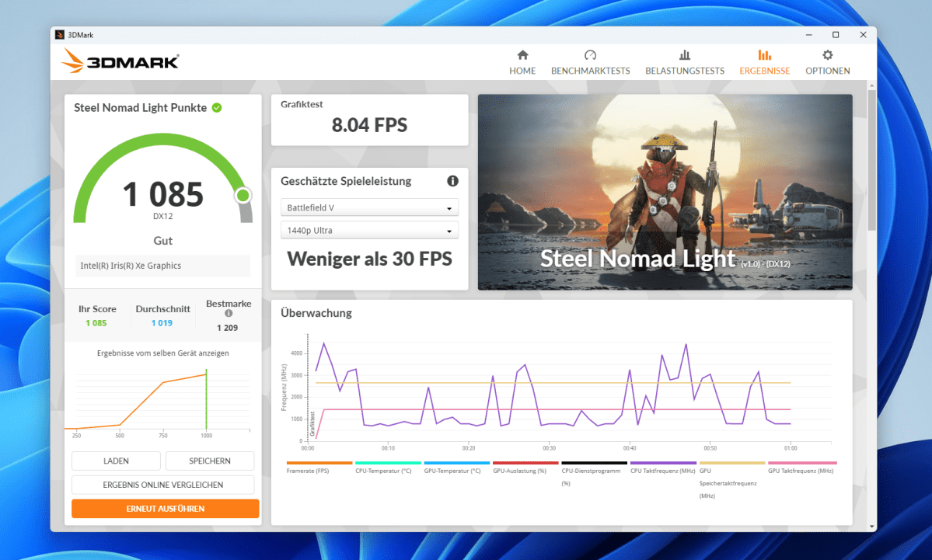Click the Durchschnitt value 1 019

pyautogui.click(x=162, y=323)
